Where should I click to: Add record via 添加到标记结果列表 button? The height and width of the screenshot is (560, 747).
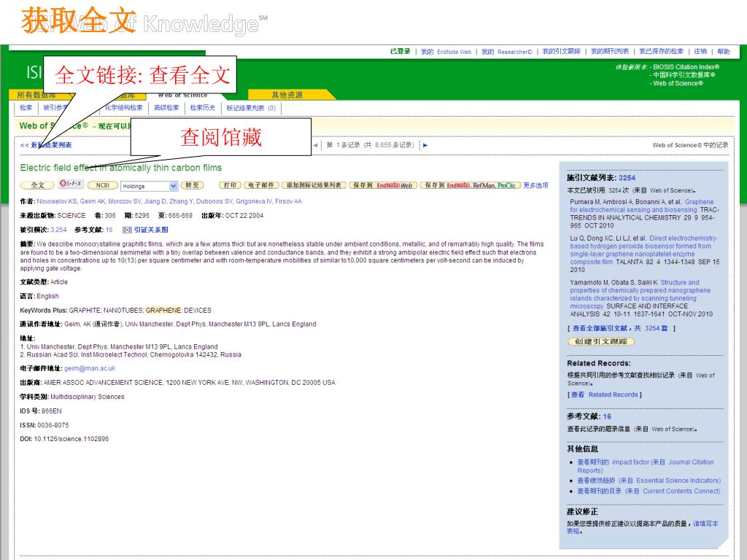point(314,185)
